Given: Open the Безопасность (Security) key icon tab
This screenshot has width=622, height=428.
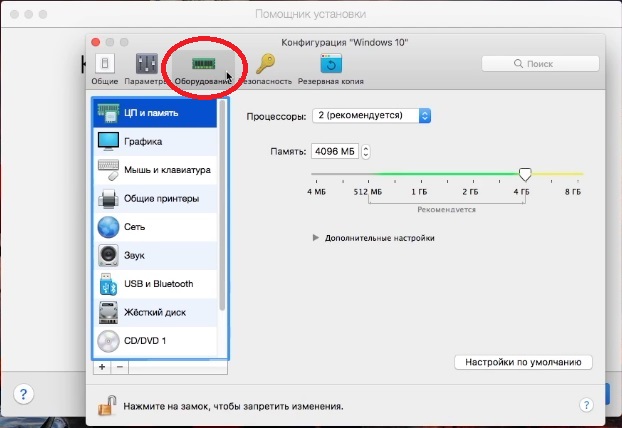Looking at the screenshot, I should [266, 66].
